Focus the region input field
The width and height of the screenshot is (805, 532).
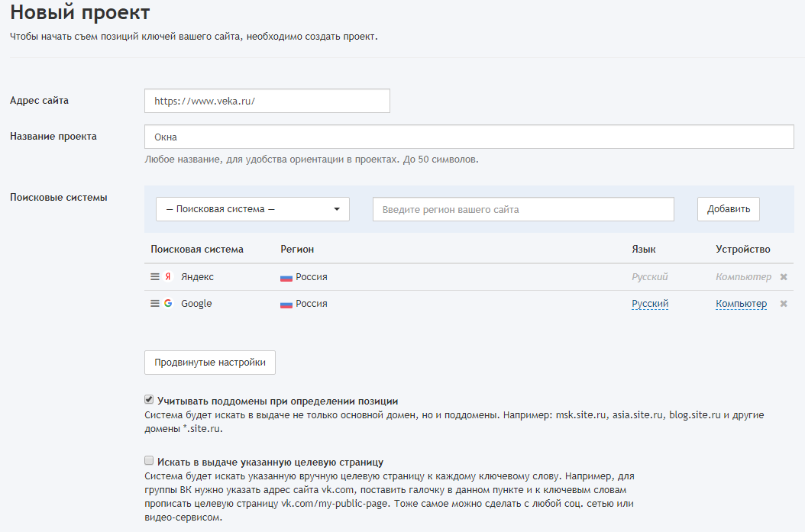pos(523,209)
